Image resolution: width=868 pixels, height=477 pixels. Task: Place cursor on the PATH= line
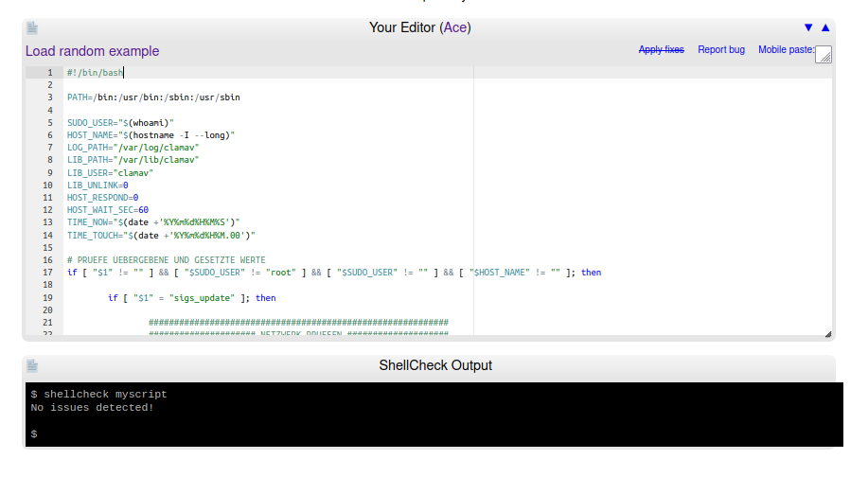(x=154, y=97)
